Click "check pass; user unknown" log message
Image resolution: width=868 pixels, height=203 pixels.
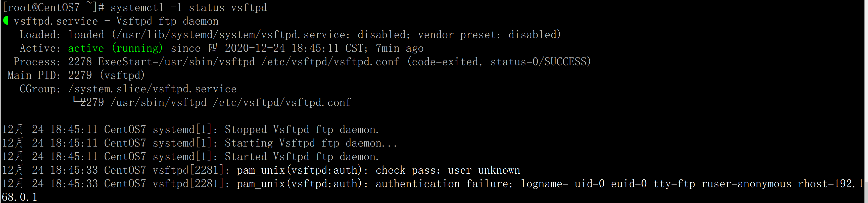pyautogui.click(x=448, y=170)
